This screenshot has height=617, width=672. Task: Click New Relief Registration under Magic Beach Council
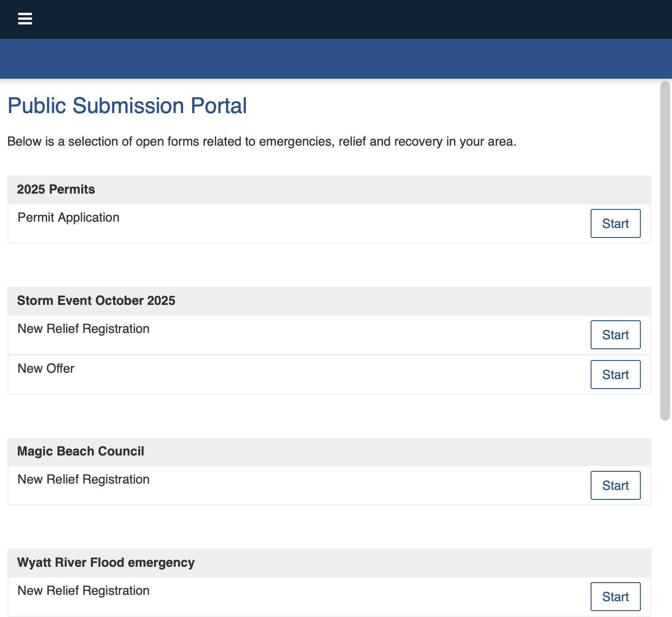[83, 479]
